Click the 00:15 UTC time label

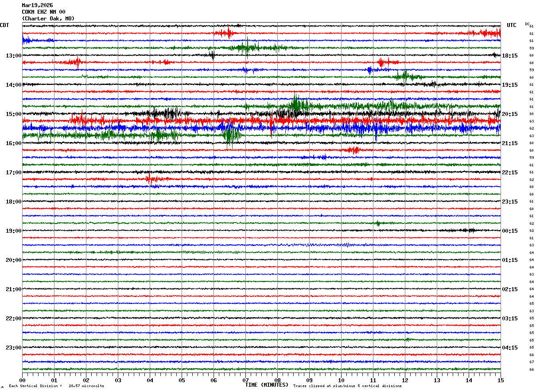[x=509, y=231]
